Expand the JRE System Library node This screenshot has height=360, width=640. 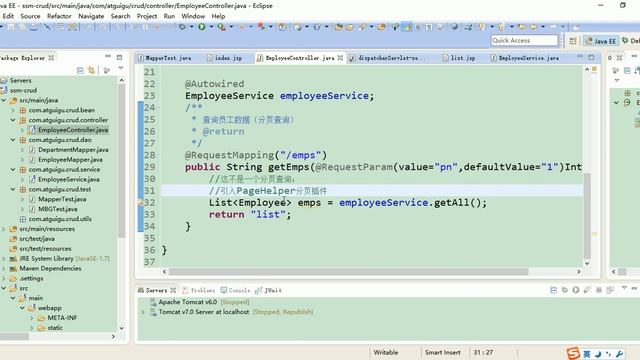(4, 259)
